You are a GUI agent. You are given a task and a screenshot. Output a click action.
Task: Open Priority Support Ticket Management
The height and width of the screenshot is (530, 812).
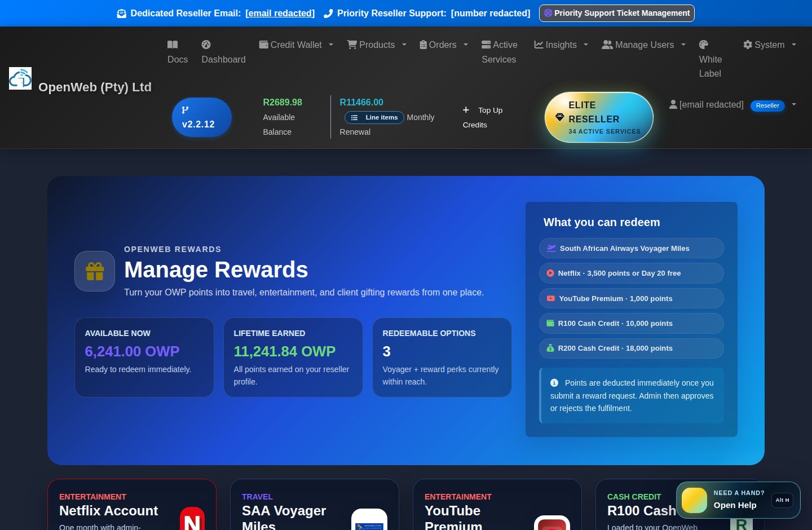pyautogui.click(x=617, y=13)
